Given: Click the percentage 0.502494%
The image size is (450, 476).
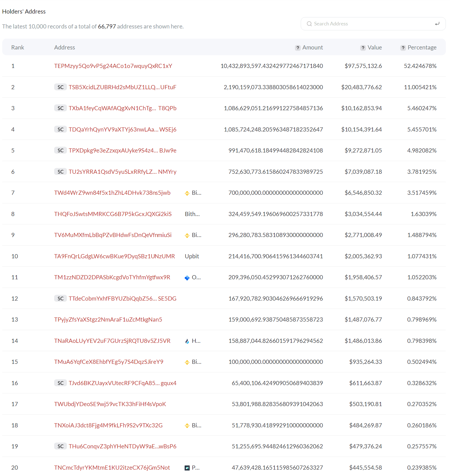Looking at the screenshot, I should [422, 362].
